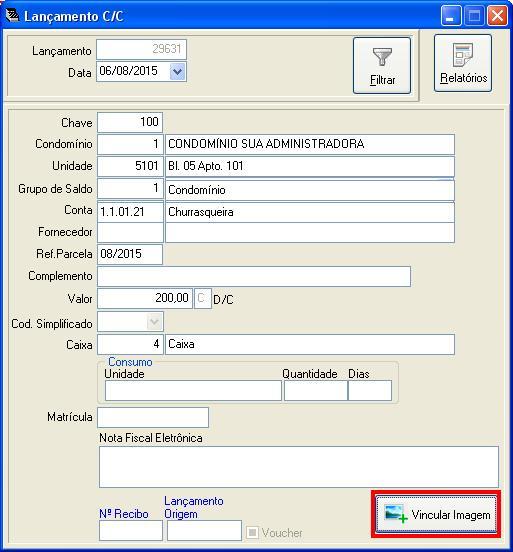Click the Vincular Imagem button label

pyautogui.click(x=451, y=515)
